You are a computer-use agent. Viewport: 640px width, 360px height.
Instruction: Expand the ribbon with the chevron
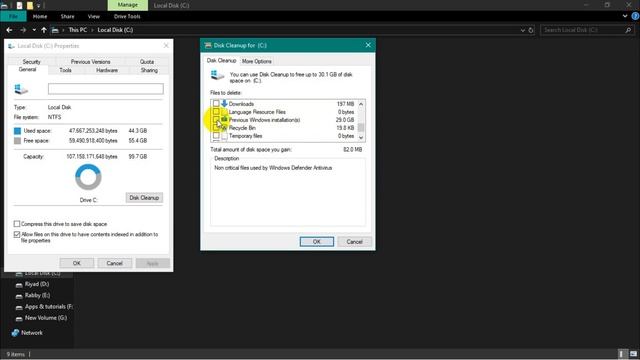[625, 16]
